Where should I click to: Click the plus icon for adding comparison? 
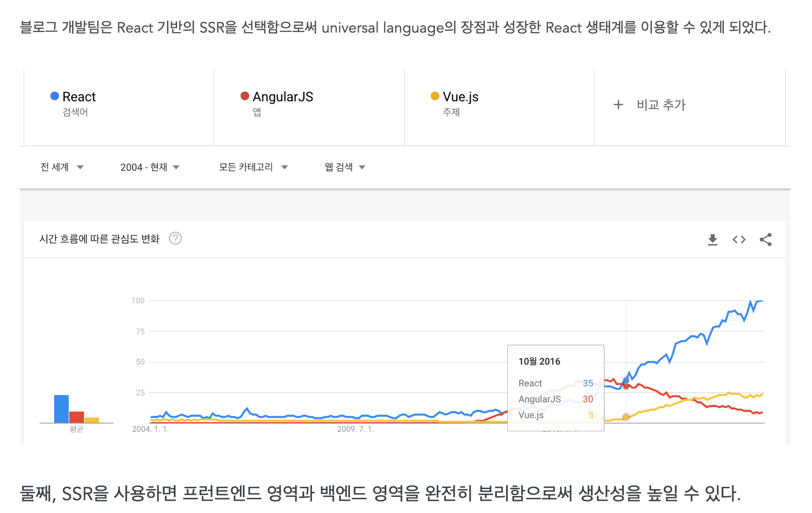tap(618, 105)
